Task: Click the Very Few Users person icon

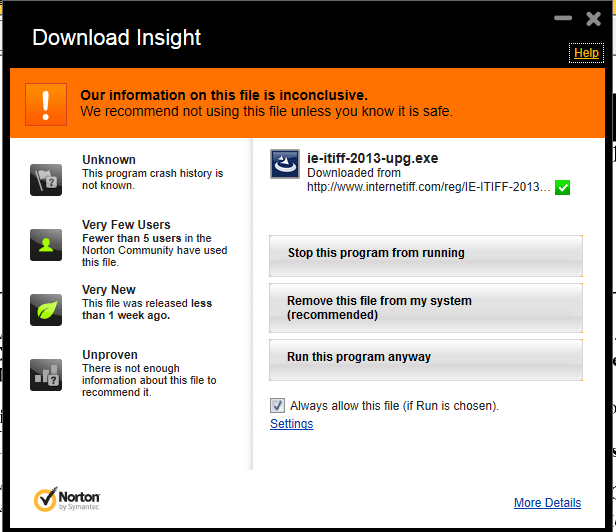Action: coord(46,245)
